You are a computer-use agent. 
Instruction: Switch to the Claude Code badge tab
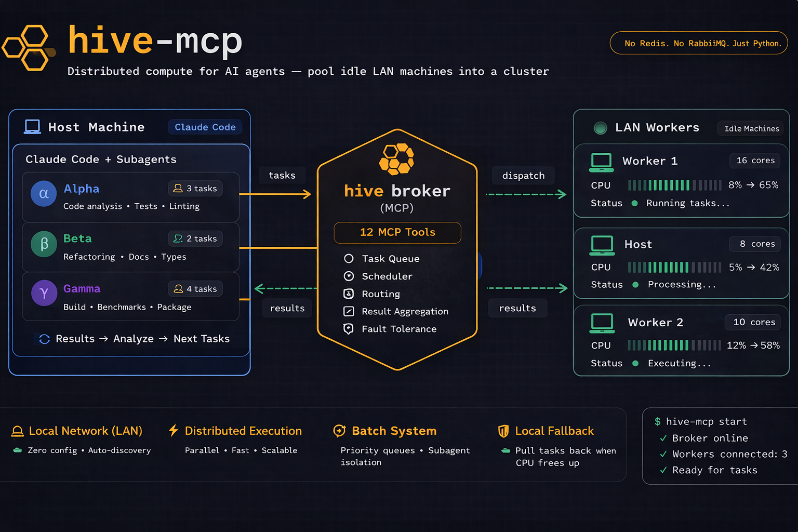[205, 127]
